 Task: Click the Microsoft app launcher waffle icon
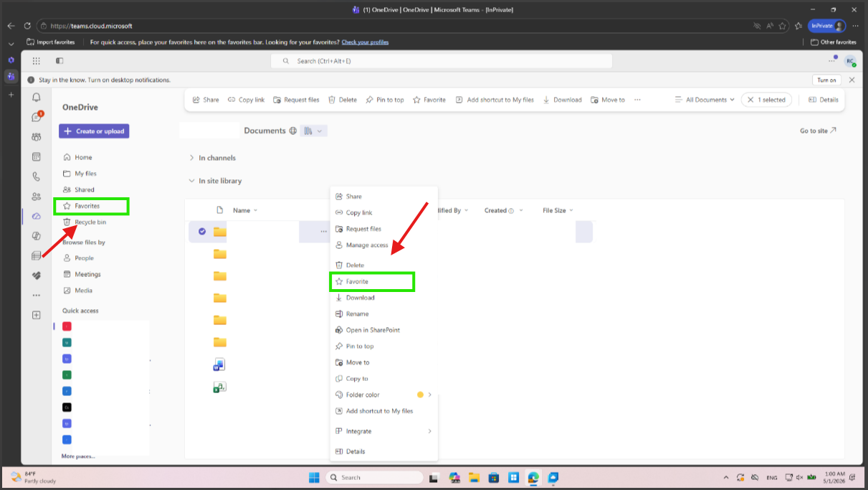36,61
